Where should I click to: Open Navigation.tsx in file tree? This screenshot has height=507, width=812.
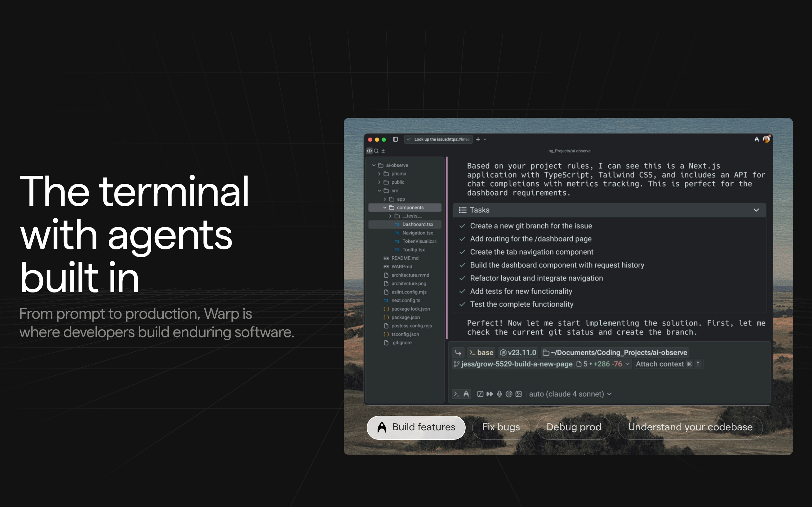417,233
